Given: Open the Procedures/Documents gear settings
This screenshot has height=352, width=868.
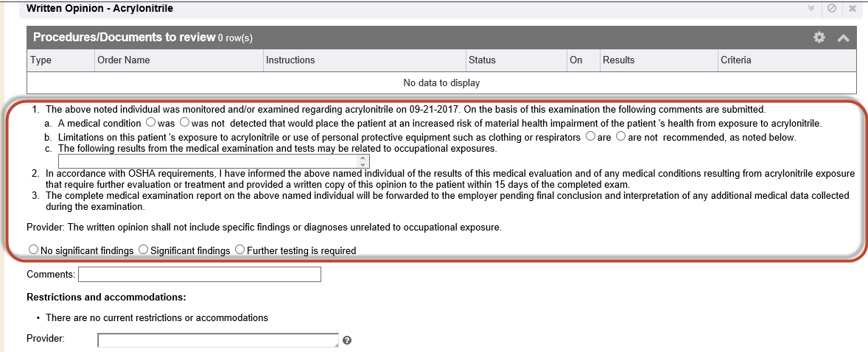Looking at the screenshot, I should pyautogui.click(x=819, y=38).
